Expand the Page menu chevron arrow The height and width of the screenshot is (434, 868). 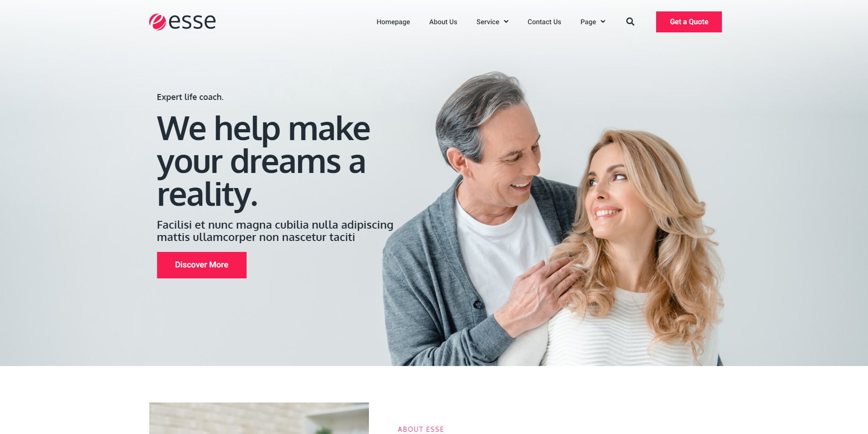603,21
